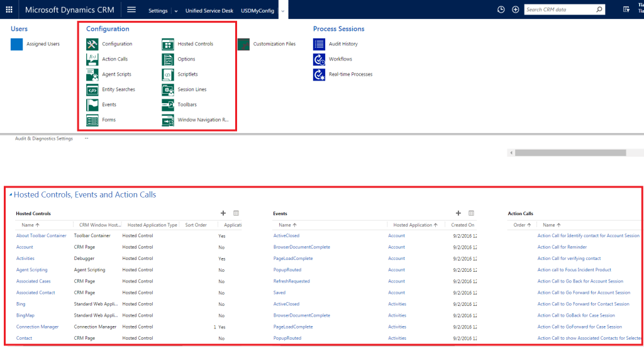Click Microsoft Dynamics CRM title

point(69,10)
